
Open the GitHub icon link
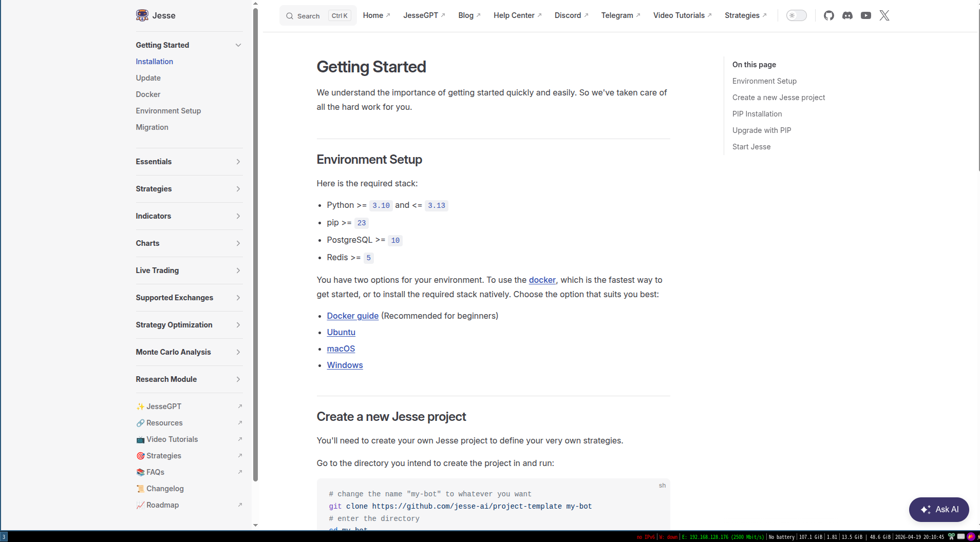coord(828,15)
